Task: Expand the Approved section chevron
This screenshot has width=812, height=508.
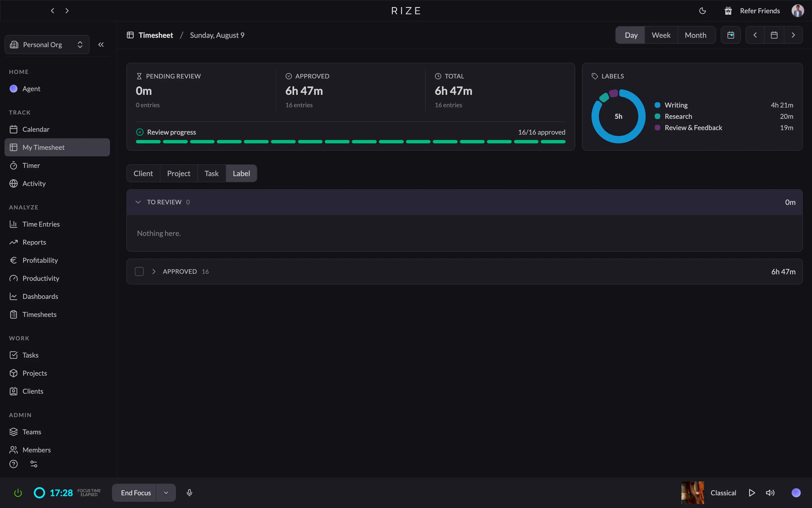Action: click(x=154, y=271)
